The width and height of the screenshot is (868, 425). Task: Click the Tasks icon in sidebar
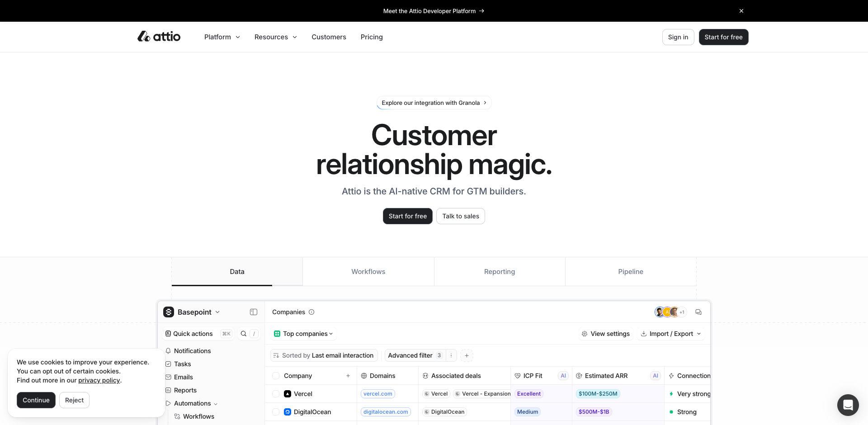click(168, 364)
